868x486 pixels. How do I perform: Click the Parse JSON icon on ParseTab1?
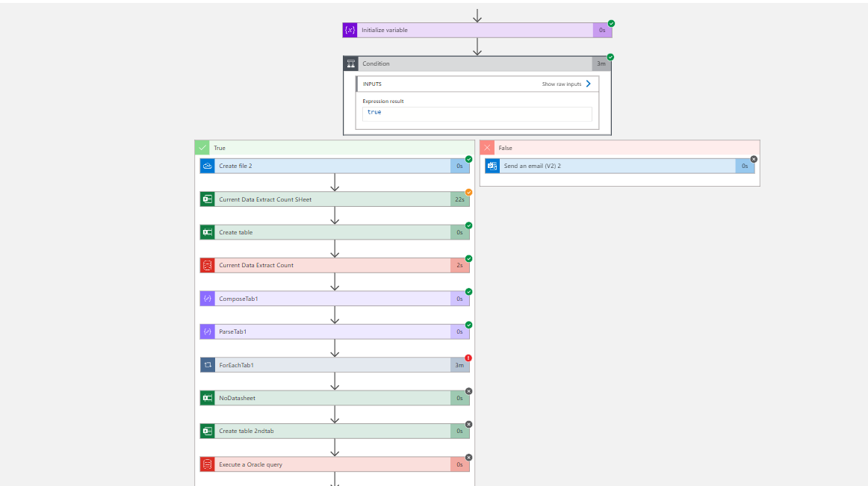[207, 331]
